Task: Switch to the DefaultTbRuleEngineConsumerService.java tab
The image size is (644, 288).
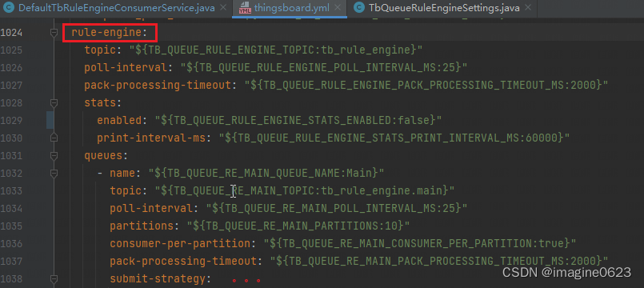Action: pyautogui.click(x=117, y=8)
